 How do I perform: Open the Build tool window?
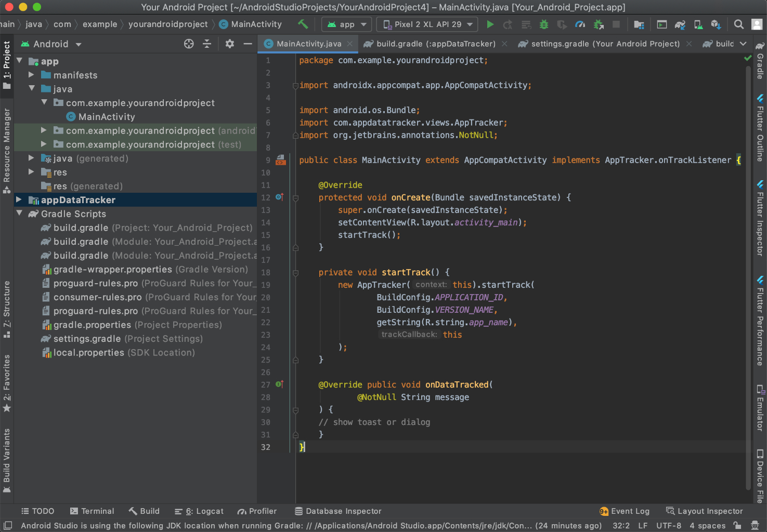point(144,511)
